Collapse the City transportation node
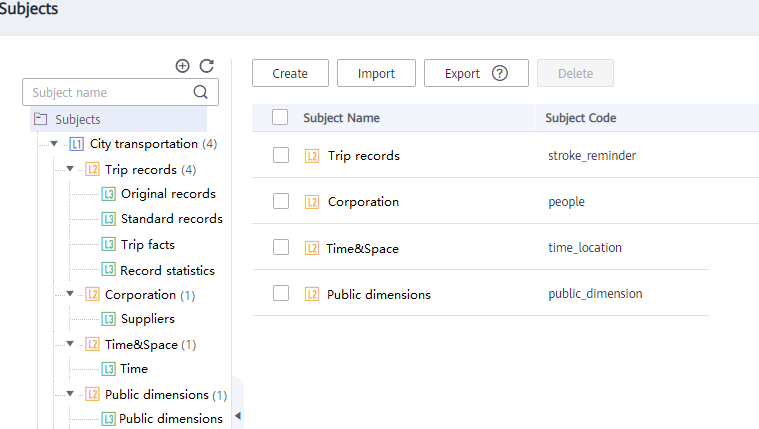 click(x=54, y=143)
